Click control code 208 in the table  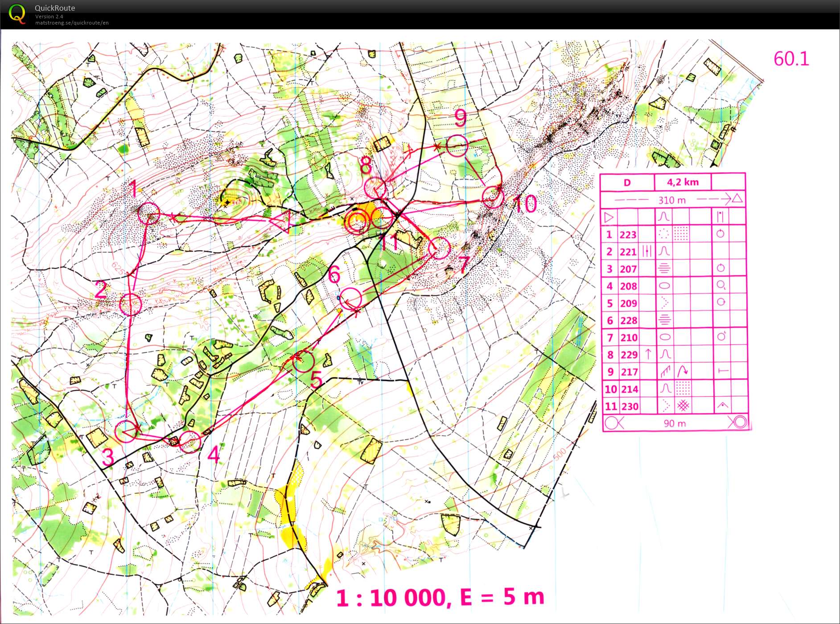pos(628,286)
